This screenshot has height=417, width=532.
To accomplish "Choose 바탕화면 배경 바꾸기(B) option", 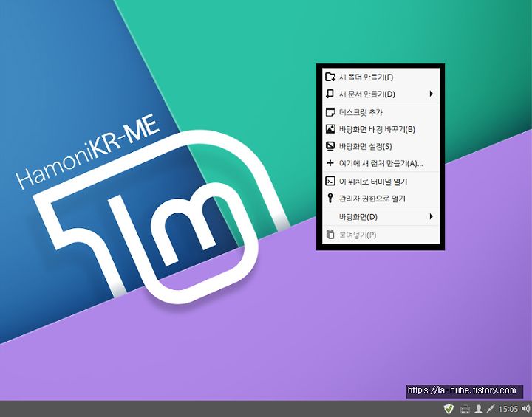I will point(381,129).
